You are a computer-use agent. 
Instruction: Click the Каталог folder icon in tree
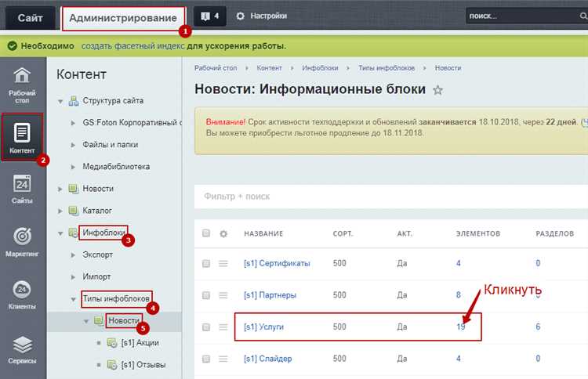tap(74, 211)
